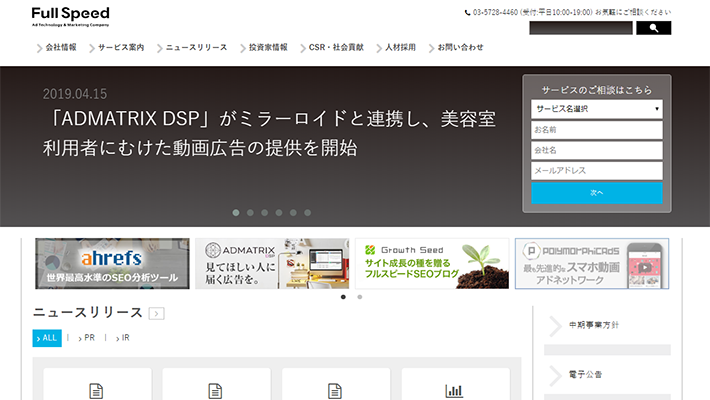
Task: Open the third news card document icon
Action: 335,391
